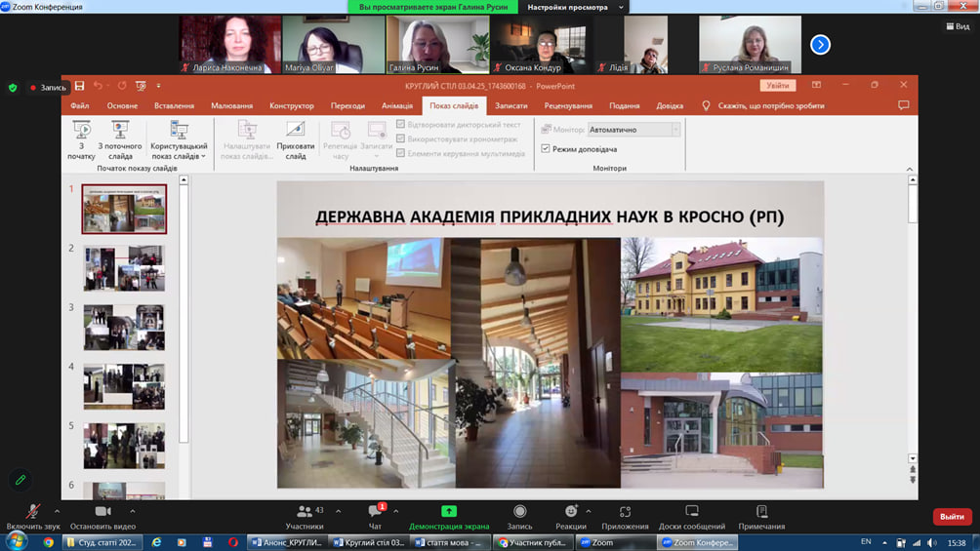This screenshot has height=551, width=980.
Task: Unmute audio with Включить звук microphone icon
Action: tap(32, 512)
